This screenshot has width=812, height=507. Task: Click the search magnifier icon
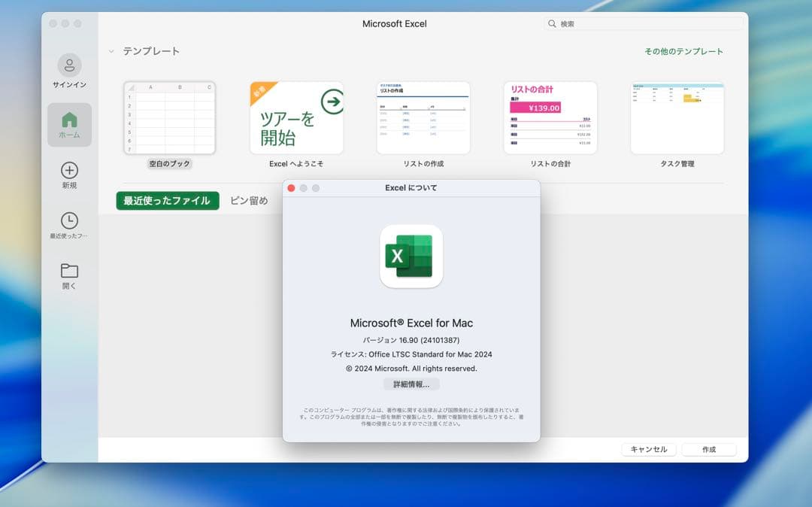click(x=553, y=23)
